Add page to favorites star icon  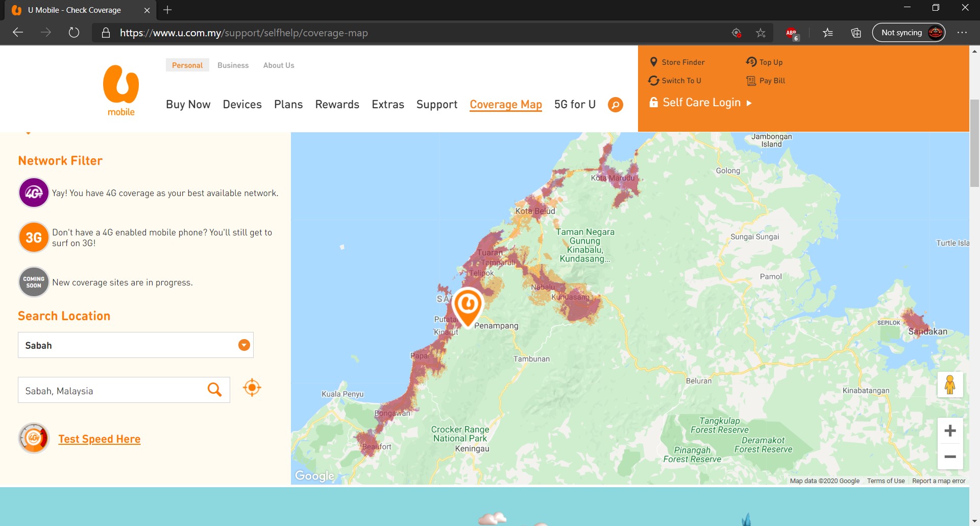[x=761, y=33]
